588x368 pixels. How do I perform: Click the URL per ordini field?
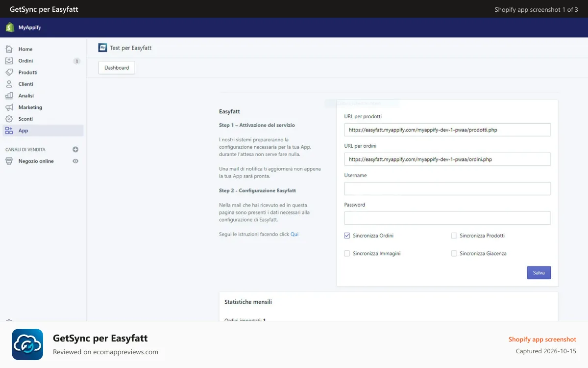pyautogui.click(x=447, y=159)
